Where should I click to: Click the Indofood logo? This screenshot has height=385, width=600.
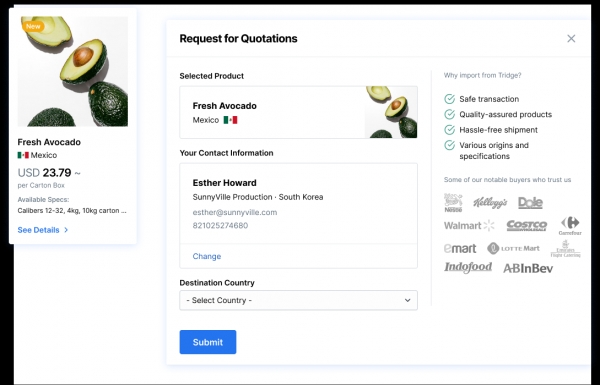point(468,267)
